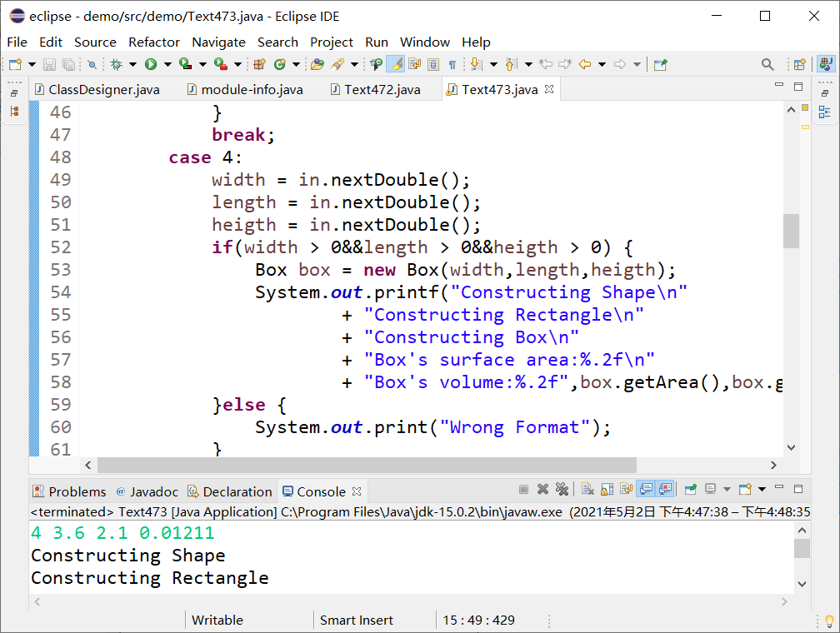Open the New wizard dropdown arrow
The image size is (840, 633).
[x=32, y=65]
